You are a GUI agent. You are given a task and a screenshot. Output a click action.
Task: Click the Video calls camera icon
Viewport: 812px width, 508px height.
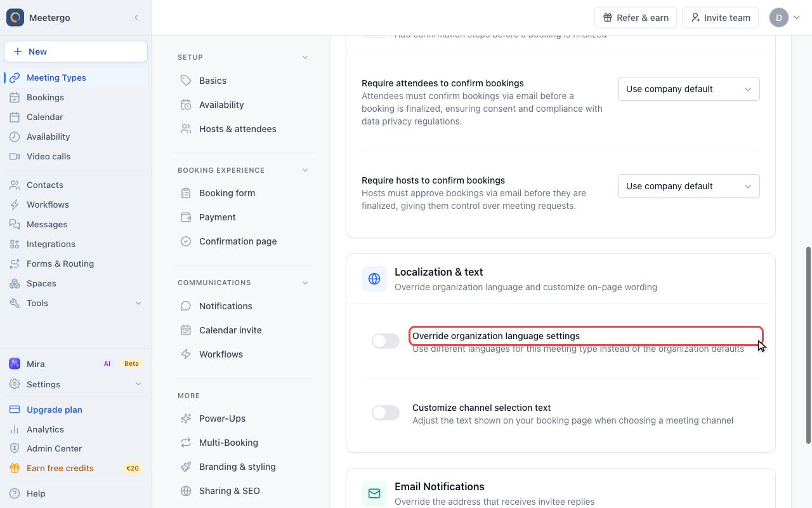(15, 156)
